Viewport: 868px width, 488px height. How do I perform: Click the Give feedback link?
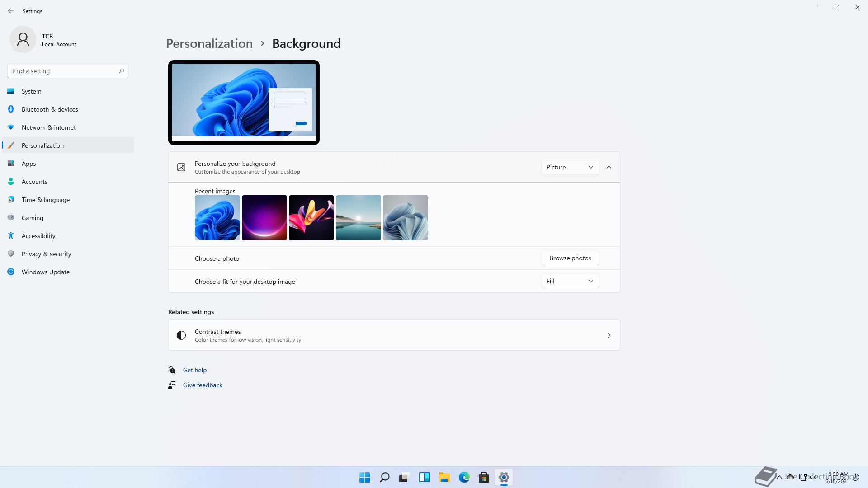(203, 385)
